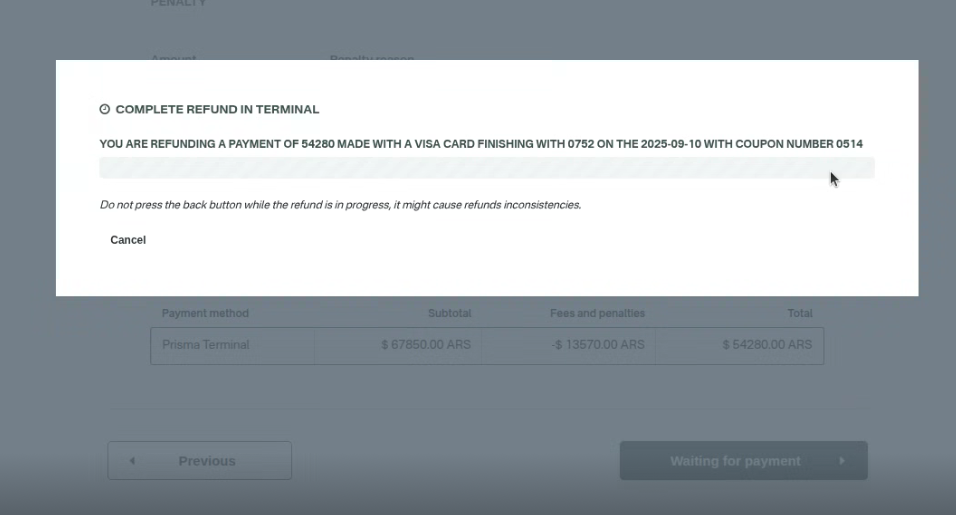Click the Total column header

pyautogui.click(x=799, y=313)
